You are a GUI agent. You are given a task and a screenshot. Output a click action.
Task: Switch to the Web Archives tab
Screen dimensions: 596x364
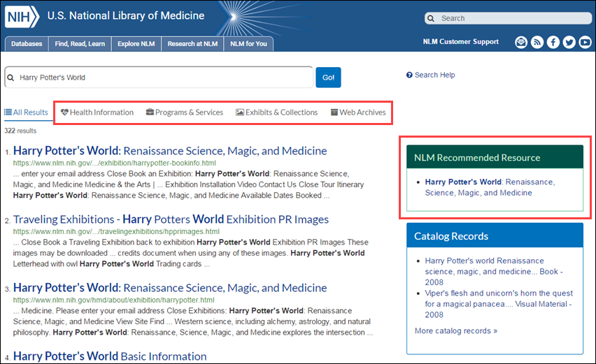358,112
